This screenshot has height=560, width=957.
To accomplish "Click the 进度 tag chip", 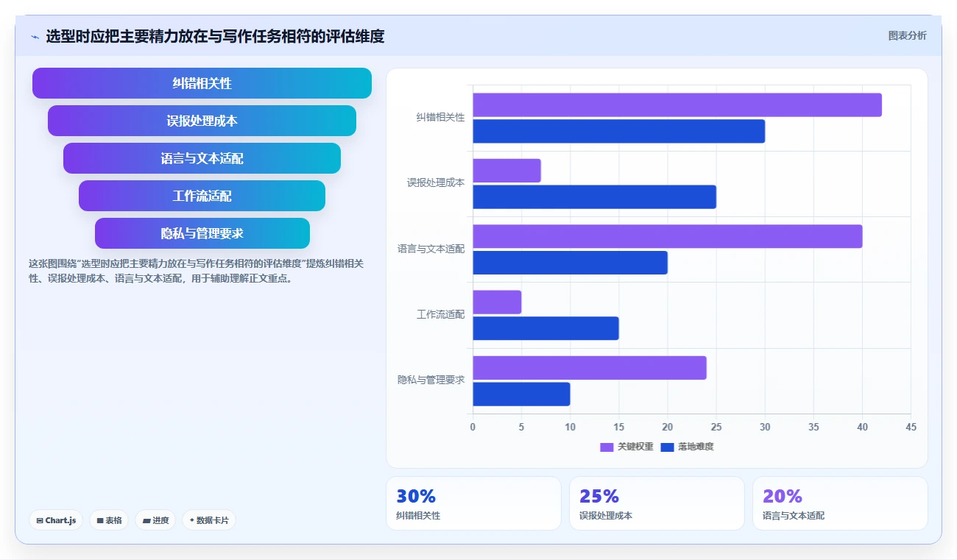I will pos(155,520).
